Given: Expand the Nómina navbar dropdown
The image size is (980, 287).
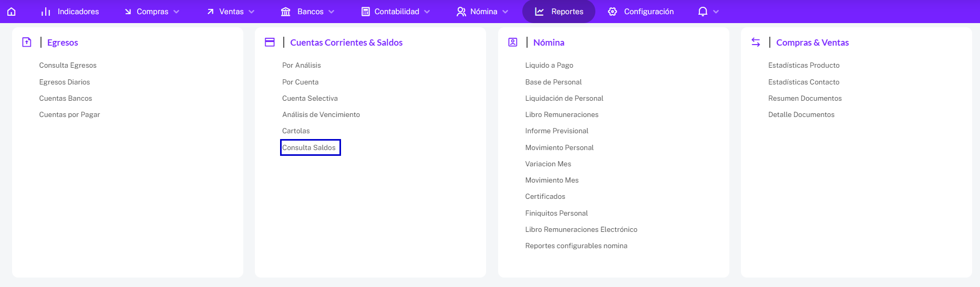Looking at the screenshot, I should pyautogui.click(x=482, y=12).
